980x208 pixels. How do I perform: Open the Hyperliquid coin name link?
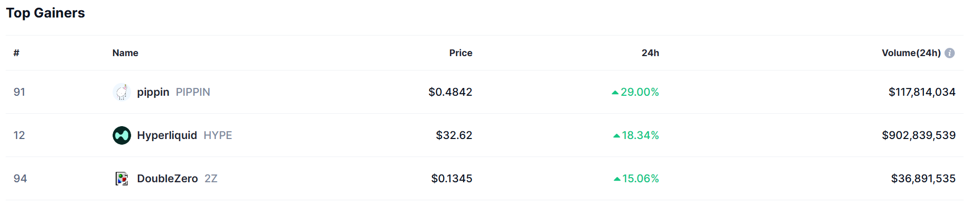(167, 135)
